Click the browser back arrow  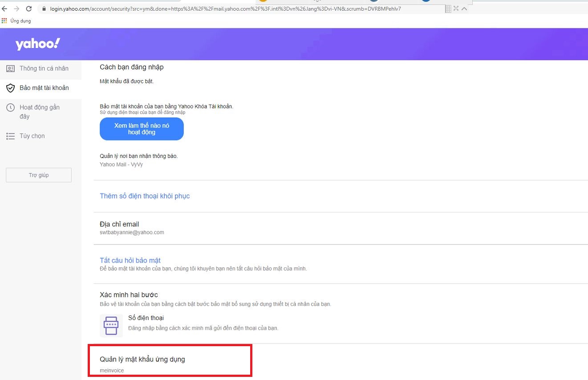click(5, 8)
